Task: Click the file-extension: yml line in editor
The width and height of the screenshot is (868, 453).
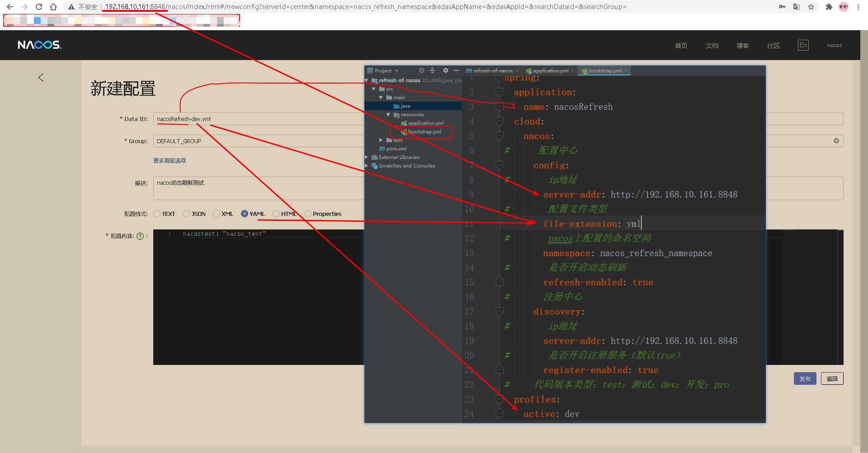Action: pyautogui.click(x=592, y=224)
